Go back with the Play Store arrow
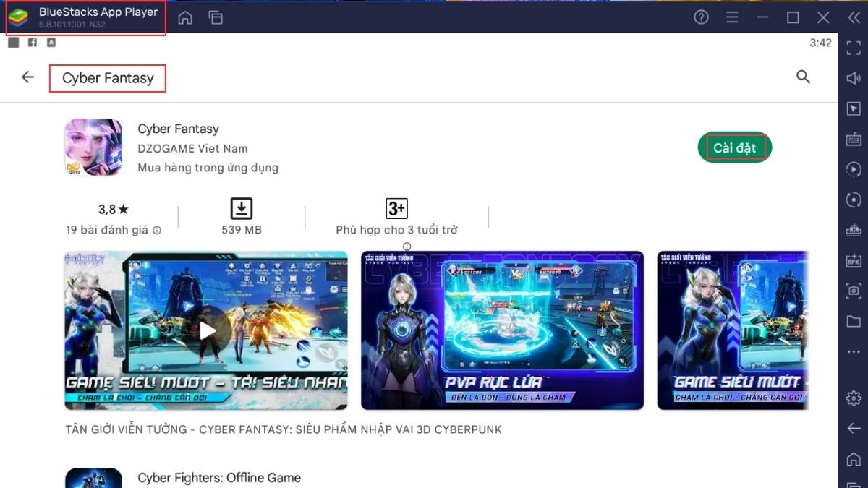Viewport: 868px width, 488px height. pos(27,77)
